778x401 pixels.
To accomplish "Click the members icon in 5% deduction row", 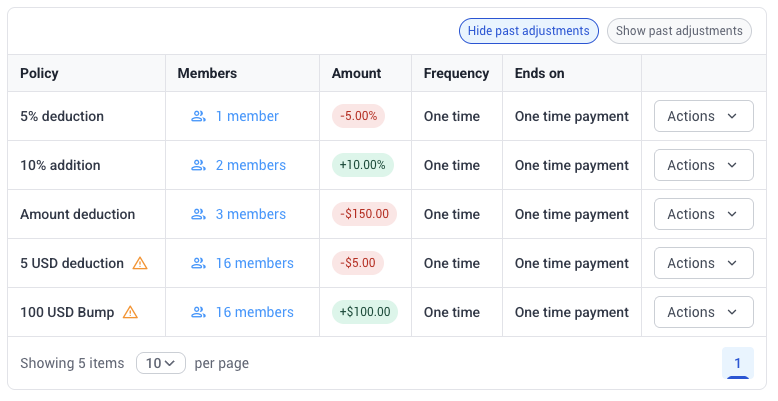I will 198,116.
